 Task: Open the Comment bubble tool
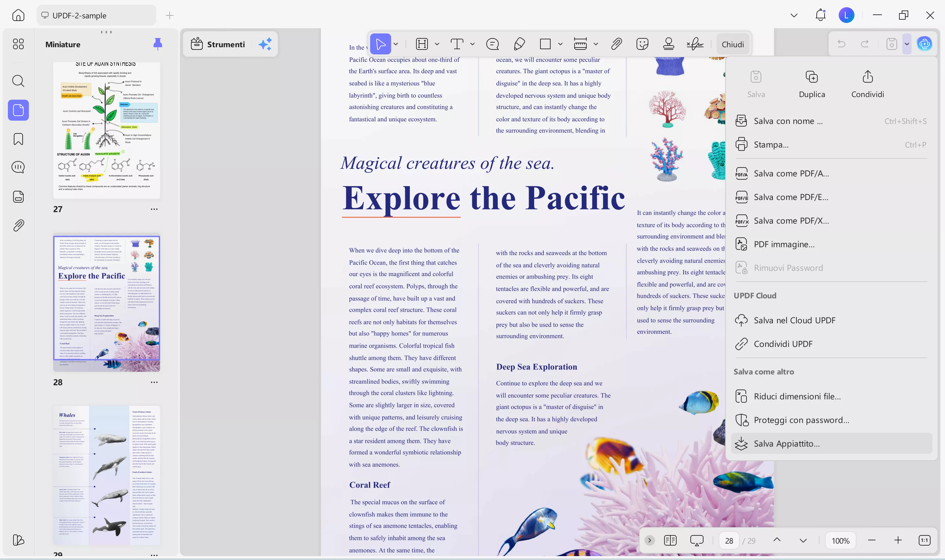point(492,44)
